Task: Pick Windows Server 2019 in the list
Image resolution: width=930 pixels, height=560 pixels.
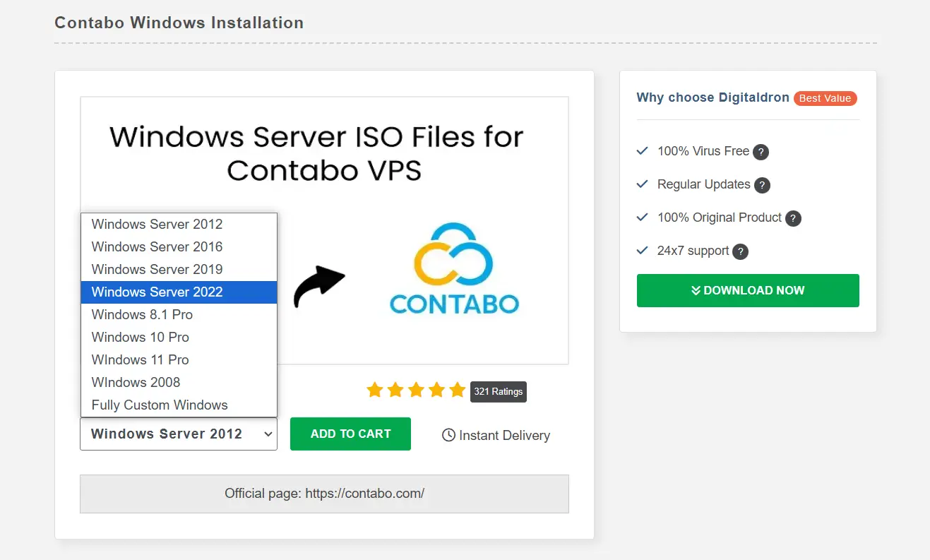Action: tap(179, 270)
